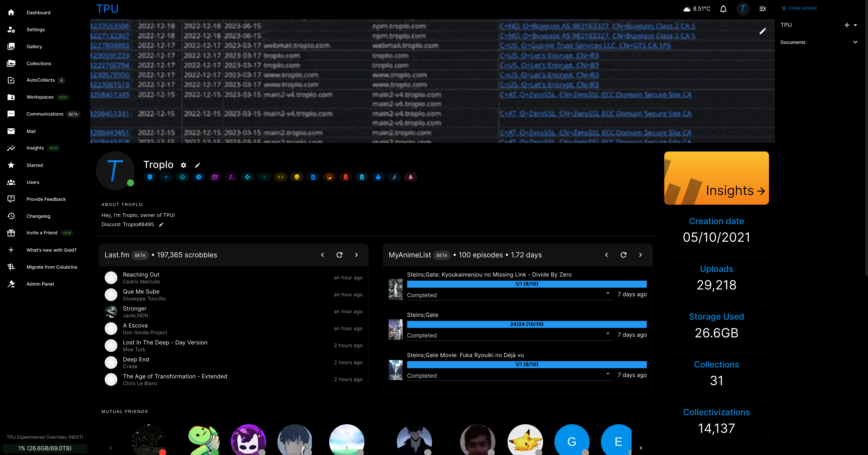This screenshot has height=455, width=868.
Task: Toggle sidebar with the menu collapse icon
Action: pos(763,9)
